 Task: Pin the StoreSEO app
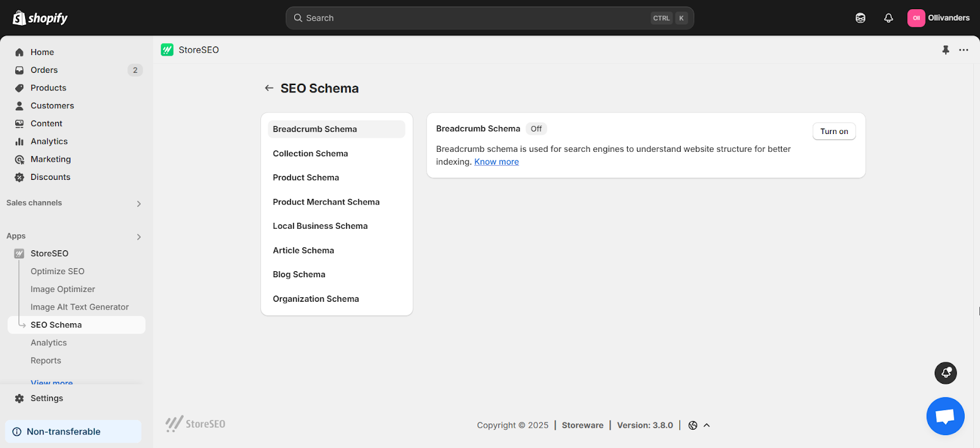[946, 50]
